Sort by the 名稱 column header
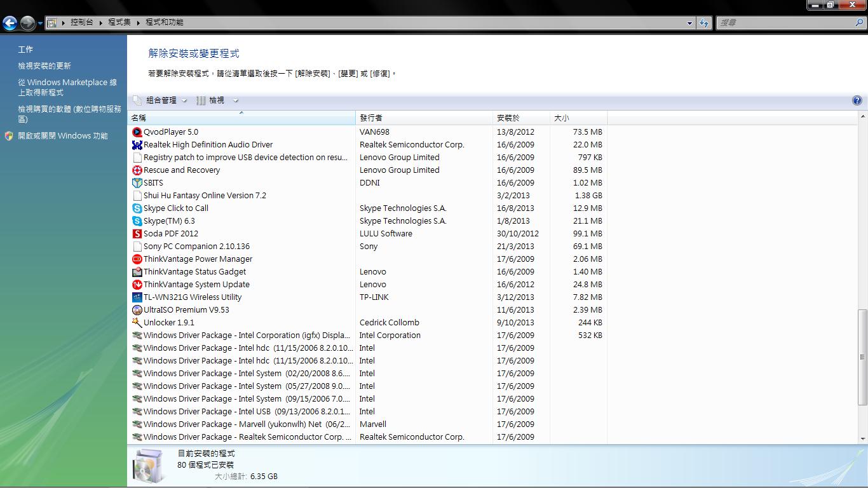The image size is (868, 488). coord(241,118)
